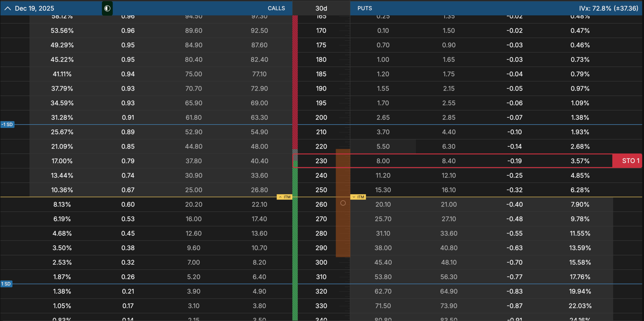Viewport: 644px width, 321px height.
Task: Click call probability 17.00%
Action: [62, 161]
